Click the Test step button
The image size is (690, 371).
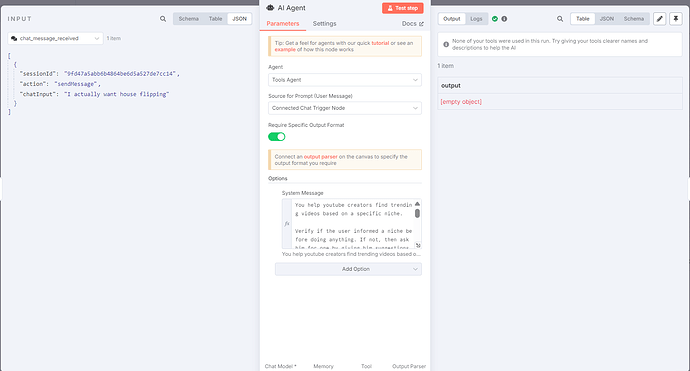point(403,8)
